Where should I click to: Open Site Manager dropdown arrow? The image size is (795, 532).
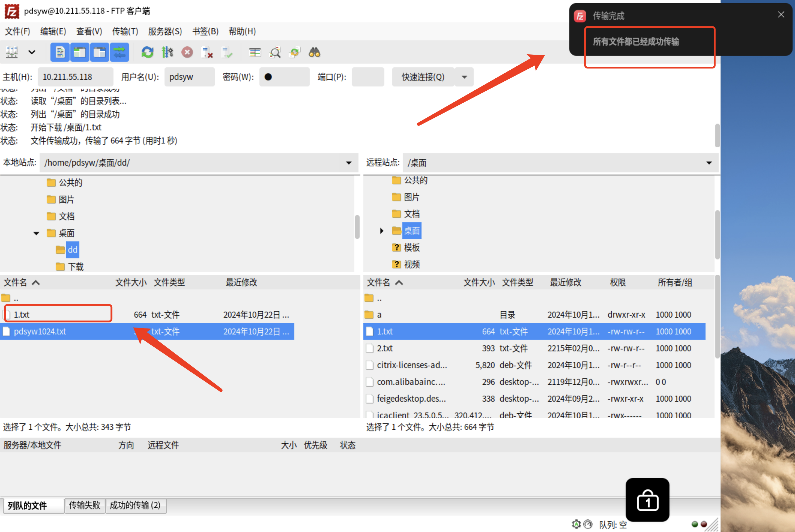(32, 52)
